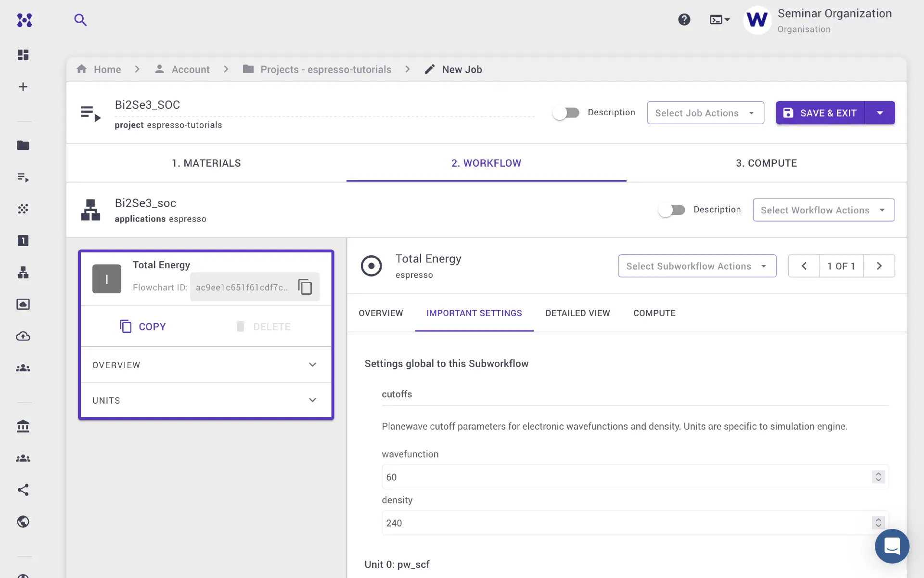Click the SAVE & EXIT button
Image resolution: width=924 pixels, height=578 pixels.
820,113
